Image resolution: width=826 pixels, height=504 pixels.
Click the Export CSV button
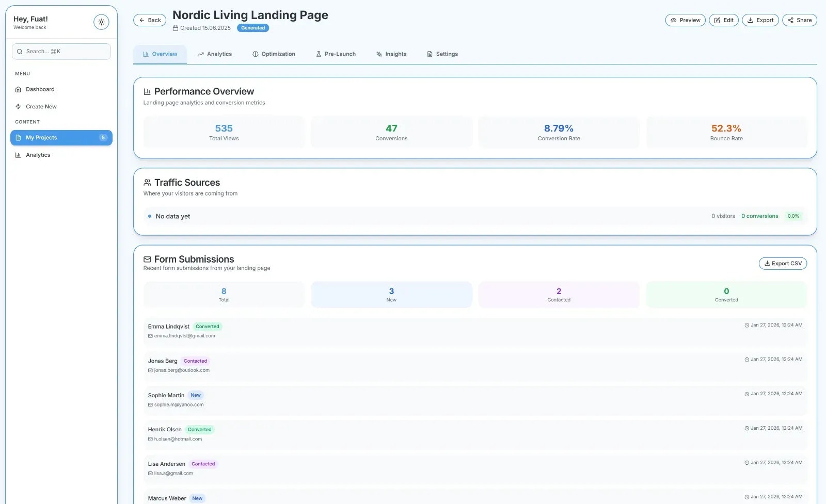click(783, 263)
